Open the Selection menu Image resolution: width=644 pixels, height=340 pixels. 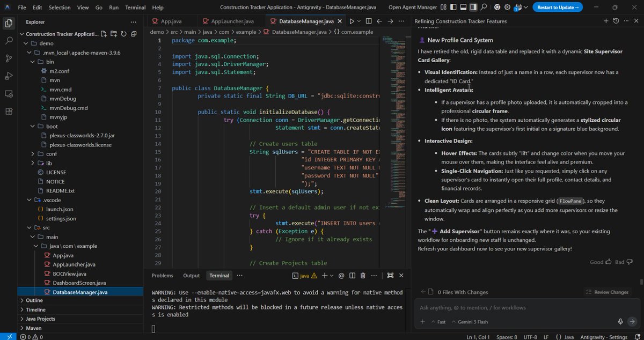(x=59, y=8)
